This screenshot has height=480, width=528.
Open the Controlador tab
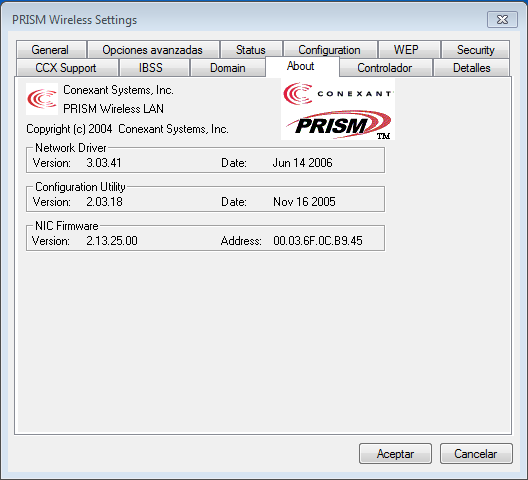click(386, 68)
